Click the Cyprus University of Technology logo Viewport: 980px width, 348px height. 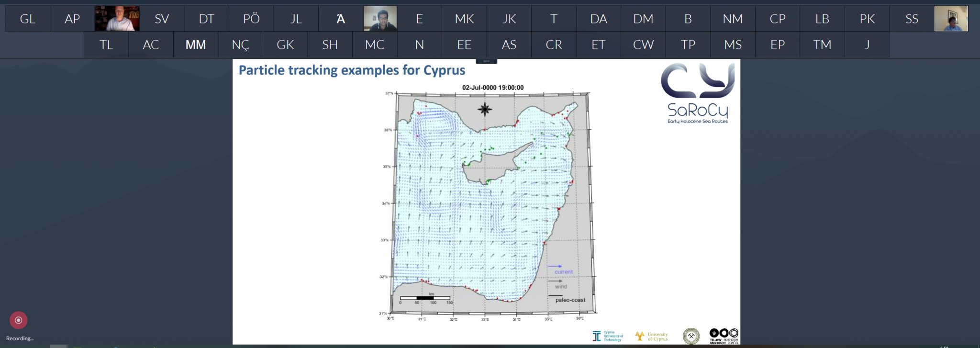coord(607,336)
